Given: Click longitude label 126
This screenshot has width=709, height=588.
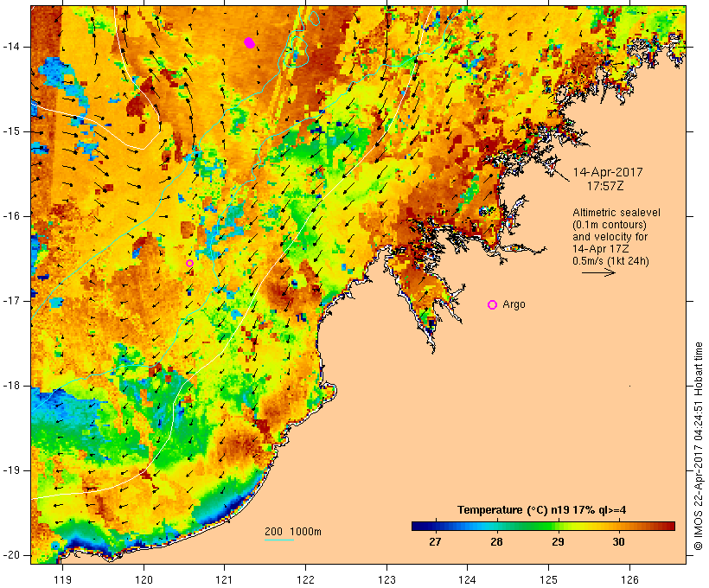Looking at the screenshot, I should (x=629, y=579).
